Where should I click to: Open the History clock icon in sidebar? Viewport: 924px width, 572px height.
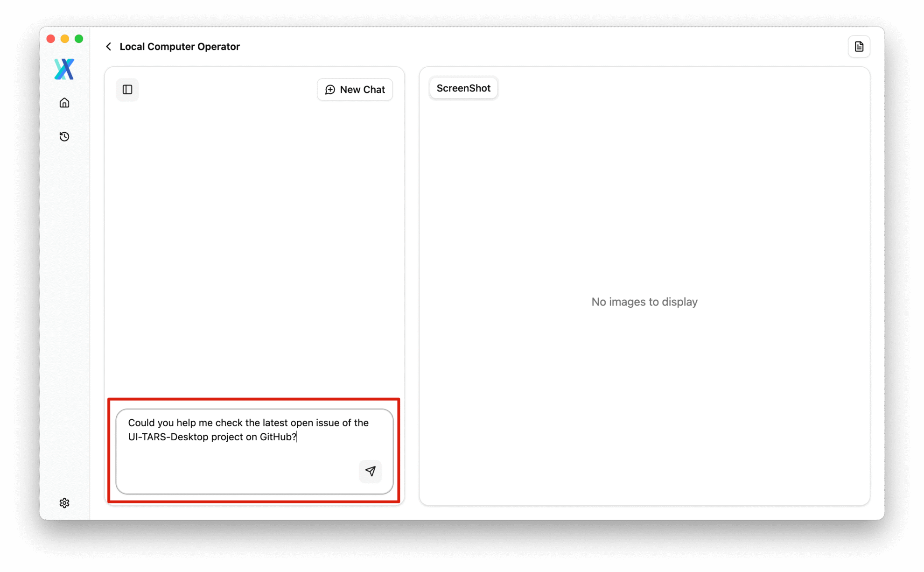[x=64, y=136]
